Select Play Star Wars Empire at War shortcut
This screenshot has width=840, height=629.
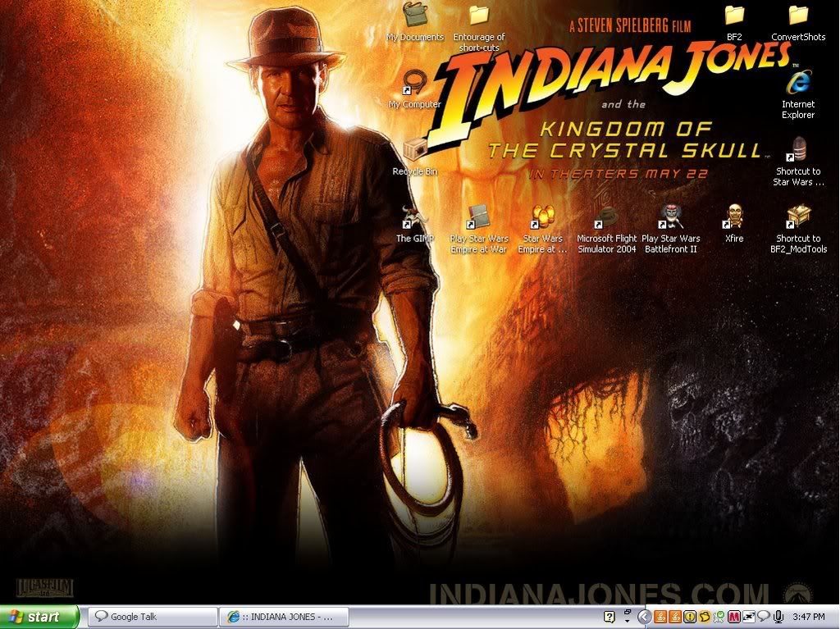[479, 230]
